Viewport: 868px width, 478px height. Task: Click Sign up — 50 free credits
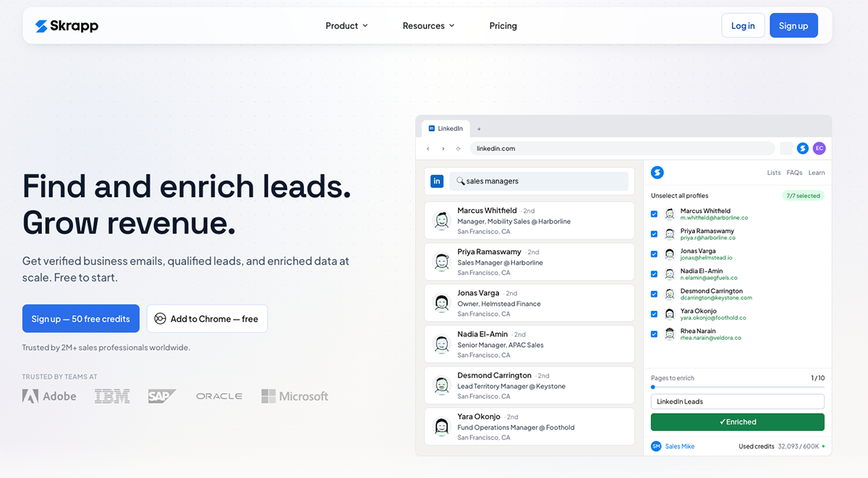tap(81, 319)
